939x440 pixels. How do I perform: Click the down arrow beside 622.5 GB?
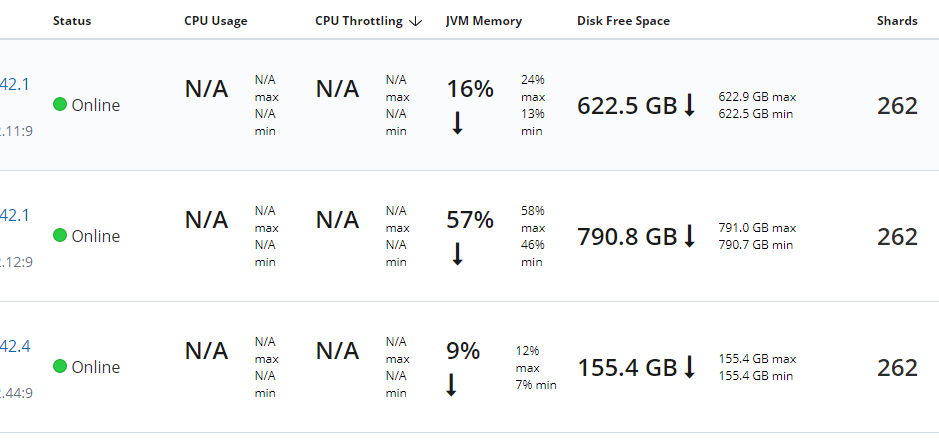click(689, 105)
